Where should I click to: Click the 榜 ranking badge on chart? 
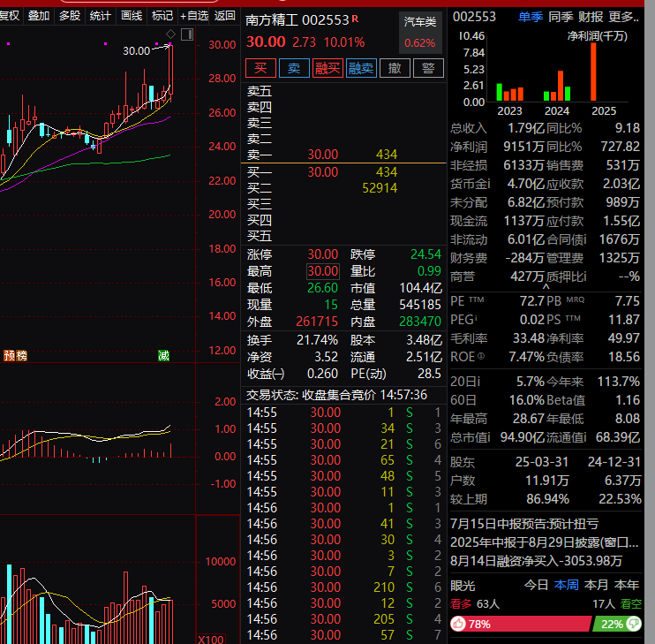tap(22, 356)
